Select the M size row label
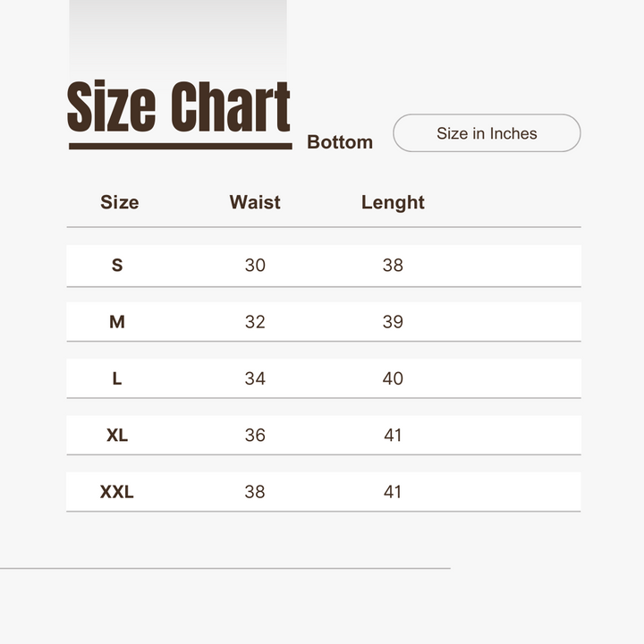Image resolution: width=644 pixels, height=644 pixels. click(117, 322)
